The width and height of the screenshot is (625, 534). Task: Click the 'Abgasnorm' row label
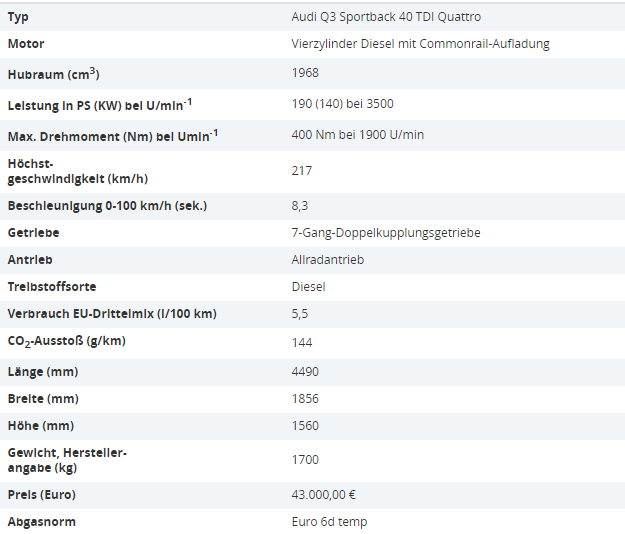click(41, 522)
